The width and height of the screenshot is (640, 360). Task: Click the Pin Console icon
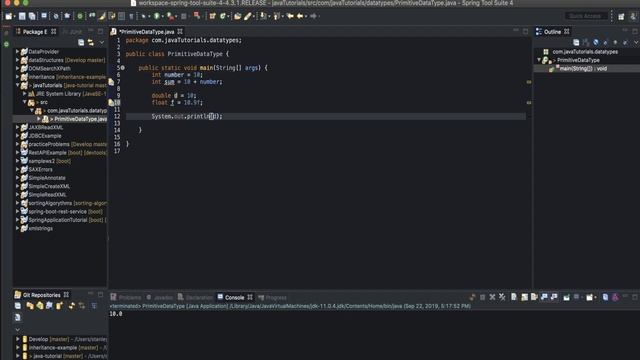(567, 297)
